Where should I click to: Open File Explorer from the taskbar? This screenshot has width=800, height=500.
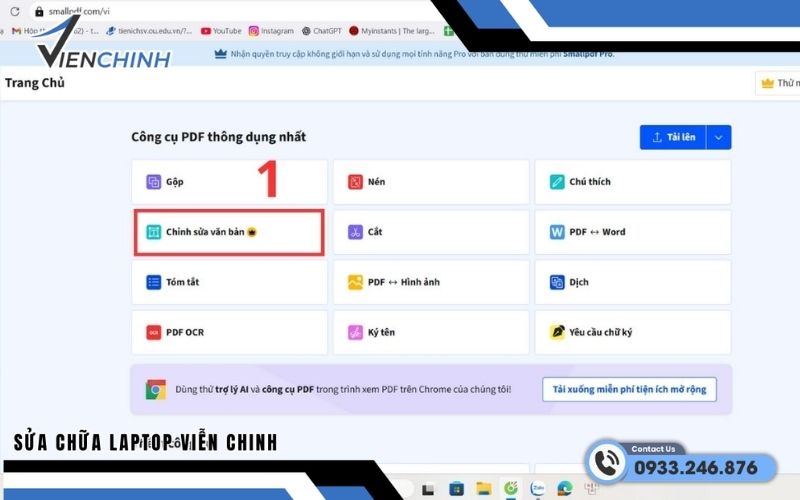click(x=483, y=489)
